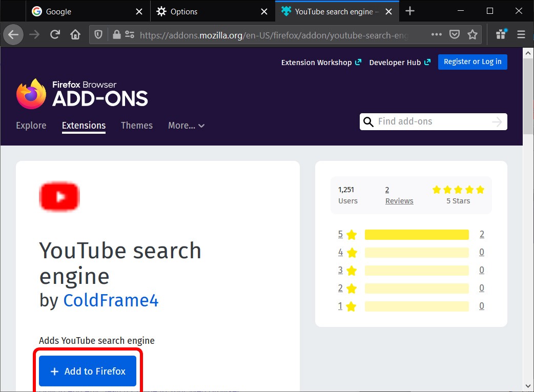Filter reviews by 1 star row label
This screenshot has width=534, height=392.
click(347, 306)
